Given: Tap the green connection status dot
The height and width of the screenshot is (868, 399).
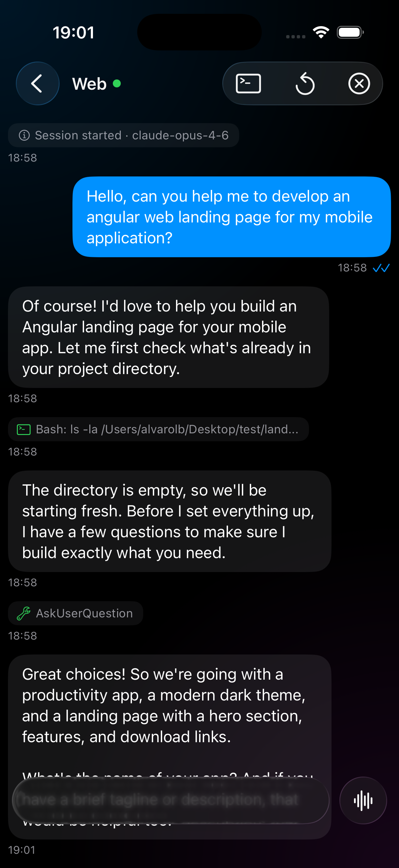Looking at the screenshot, I should (117, 83).
